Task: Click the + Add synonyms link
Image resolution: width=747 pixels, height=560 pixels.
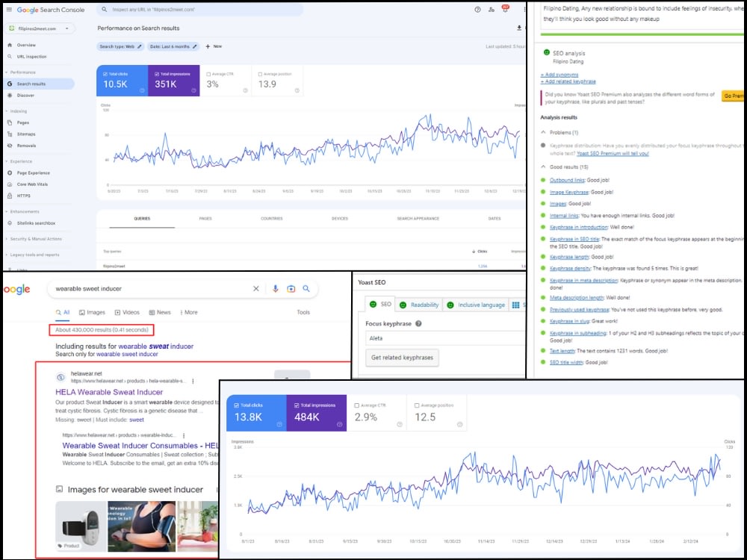Action: 560,75
